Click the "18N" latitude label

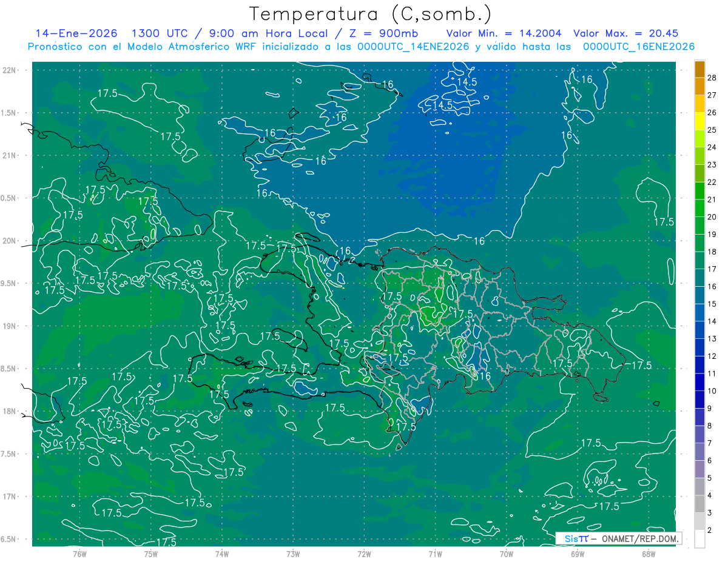coord(10,412)
